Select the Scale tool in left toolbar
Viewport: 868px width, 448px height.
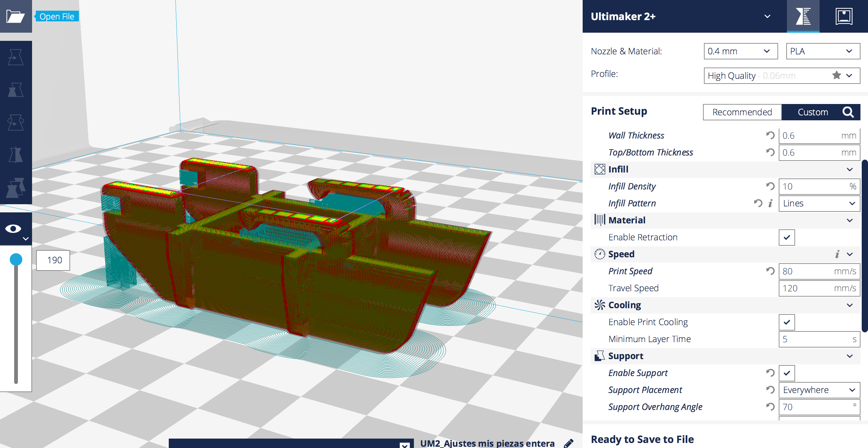tap(15, 90)
